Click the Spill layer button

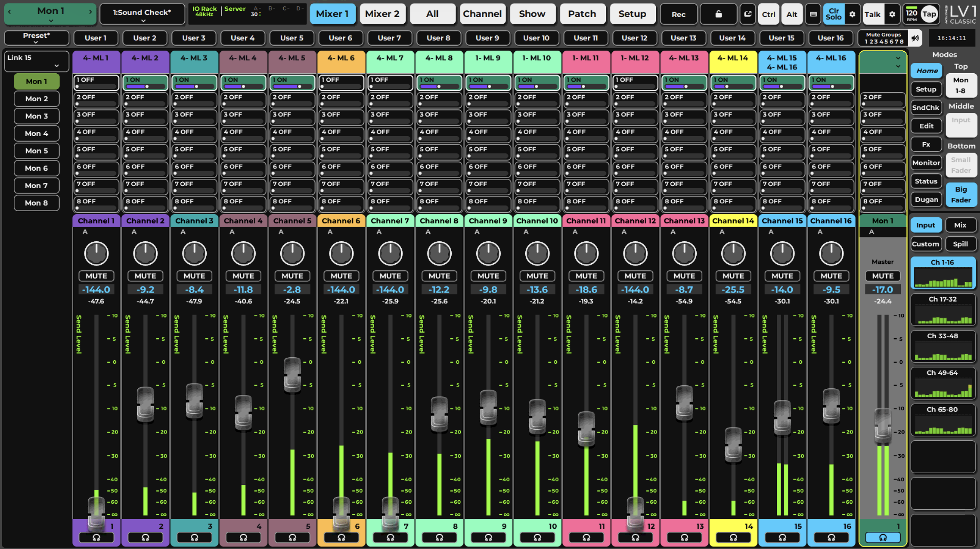click(x=961, y=244)
